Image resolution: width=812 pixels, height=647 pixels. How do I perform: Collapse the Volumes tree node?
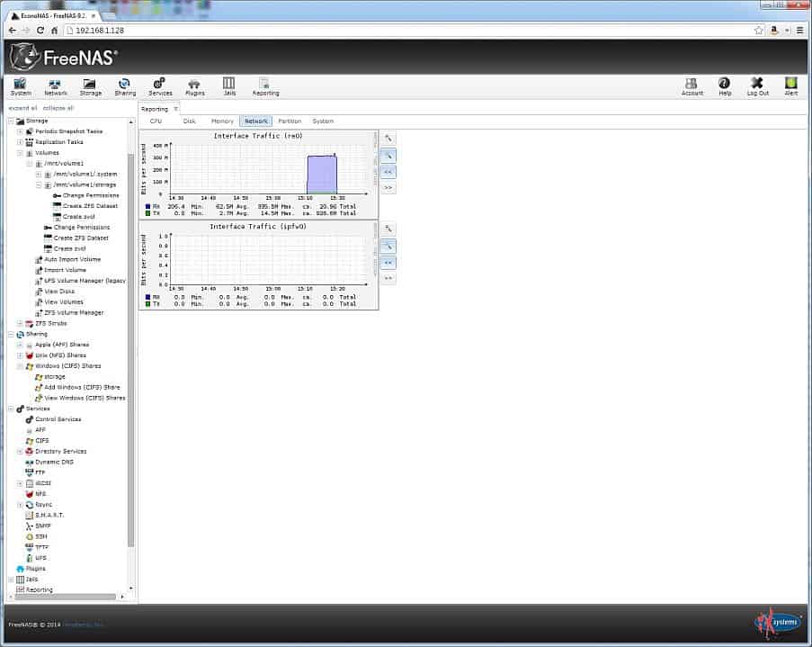20,153
